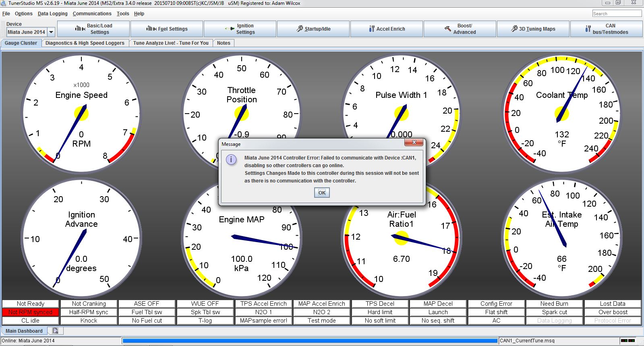
Task: Open the Data Logging menu
Action: pos(52,14)
